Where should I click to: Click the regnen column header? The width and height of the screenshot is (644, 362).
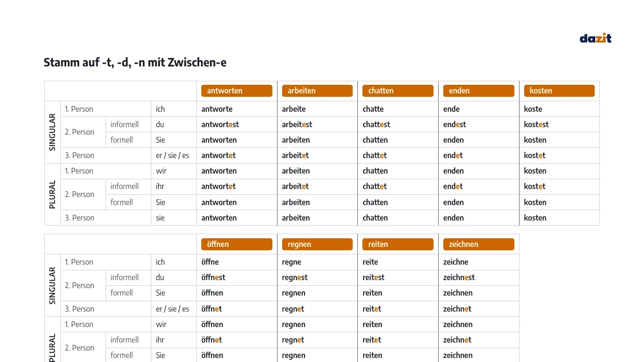317,244
